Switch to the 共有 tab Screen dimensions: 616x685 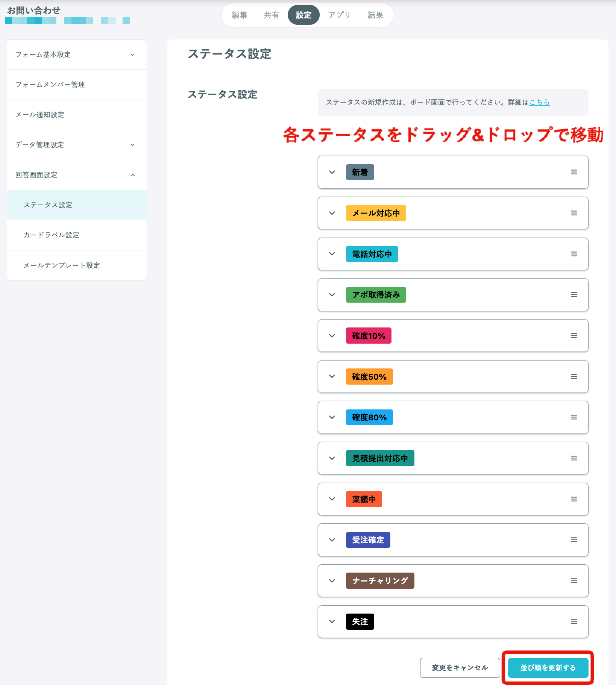(272, 15)
